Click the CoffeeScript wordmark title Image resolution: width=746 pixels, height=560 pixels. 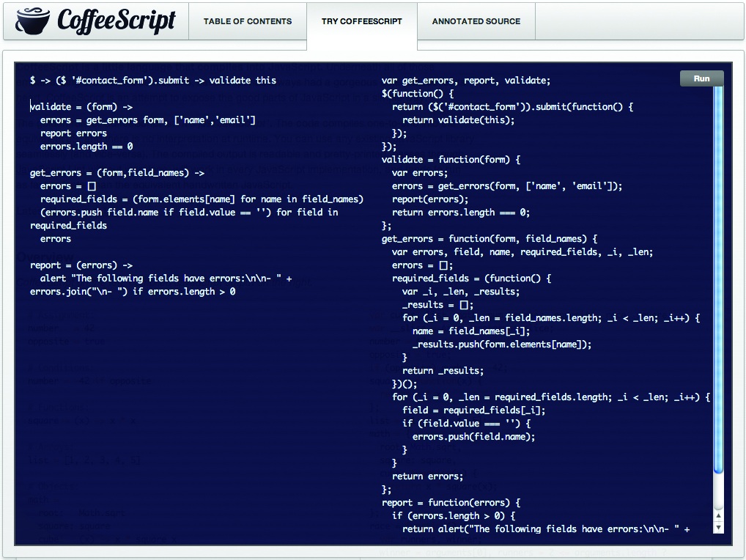coord(116,21)
